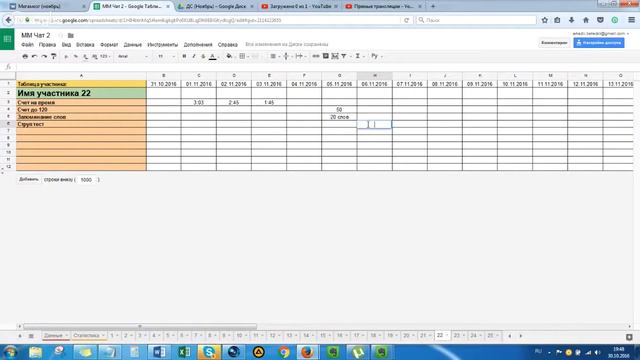Open the Файл menu
Image resolution: width=640 pixels, height=360 pixels.
point(27,44)
